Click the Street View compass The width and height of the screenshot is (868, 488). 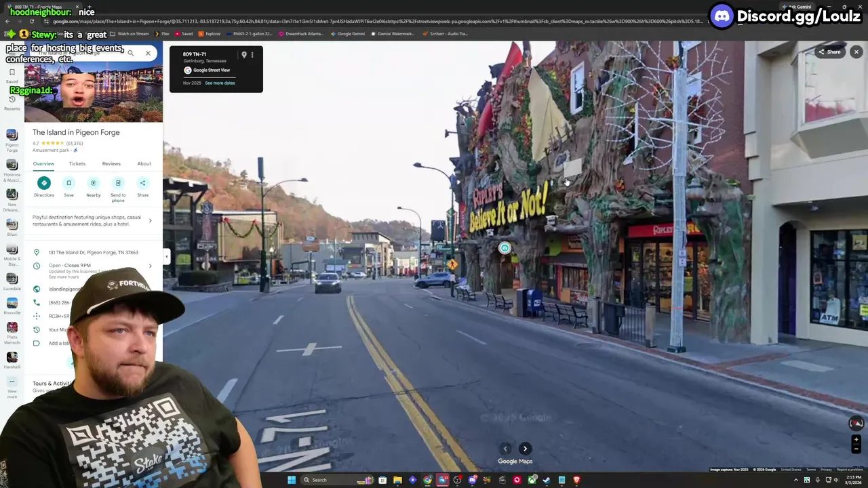click(x=856, y=423)
